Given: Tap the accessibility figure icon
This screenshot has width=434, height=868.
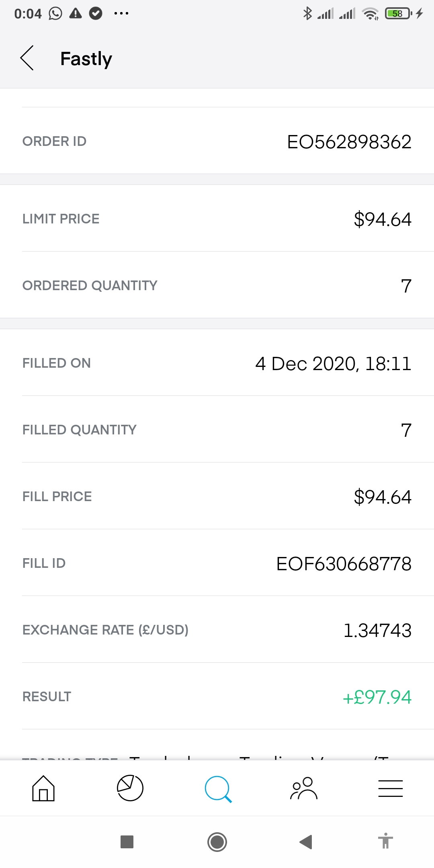Looking at the screenshot, I should [x=385, y=841].
